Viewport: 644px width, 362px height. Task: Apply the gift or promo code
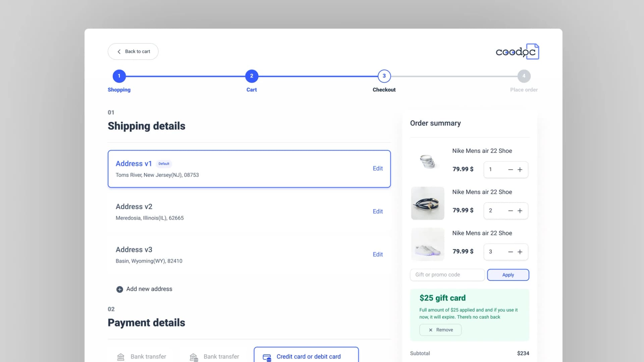click(x=508, y=275)
